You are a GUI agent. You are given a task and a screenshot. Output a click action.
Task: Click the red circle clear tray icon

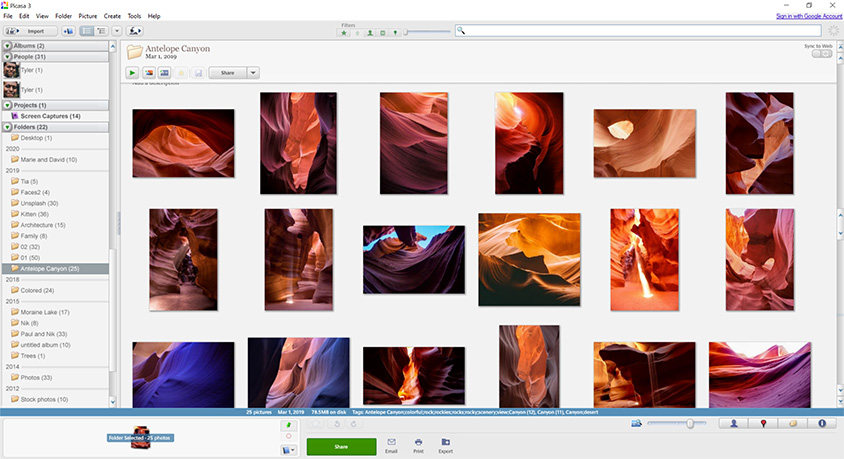tap(289, 436)
